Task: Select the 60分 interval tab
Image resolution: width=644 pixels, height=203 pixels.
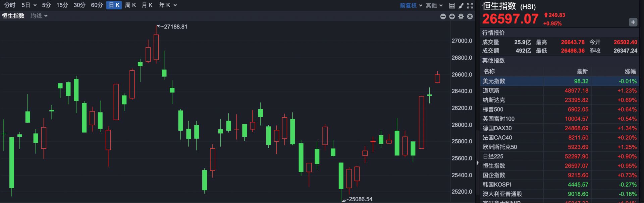Action: 97,5
